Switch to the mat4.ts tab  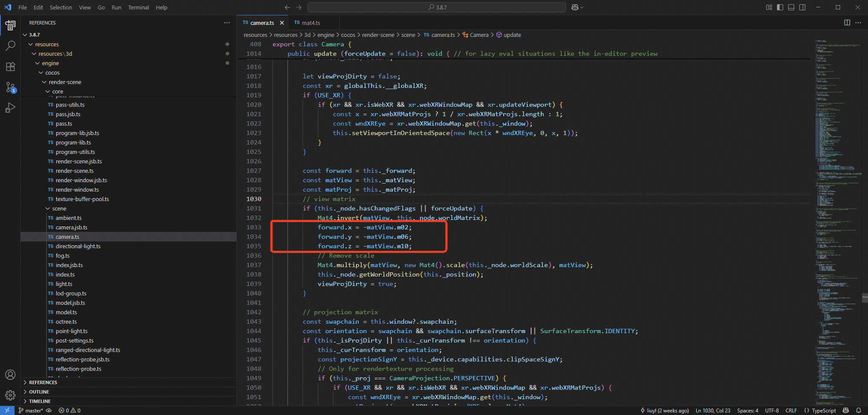[310, 23]
